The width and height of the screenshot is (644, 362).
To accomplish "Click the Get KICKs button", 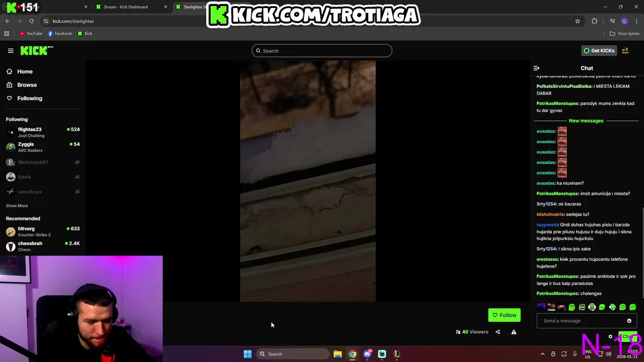I will point(599,51).
